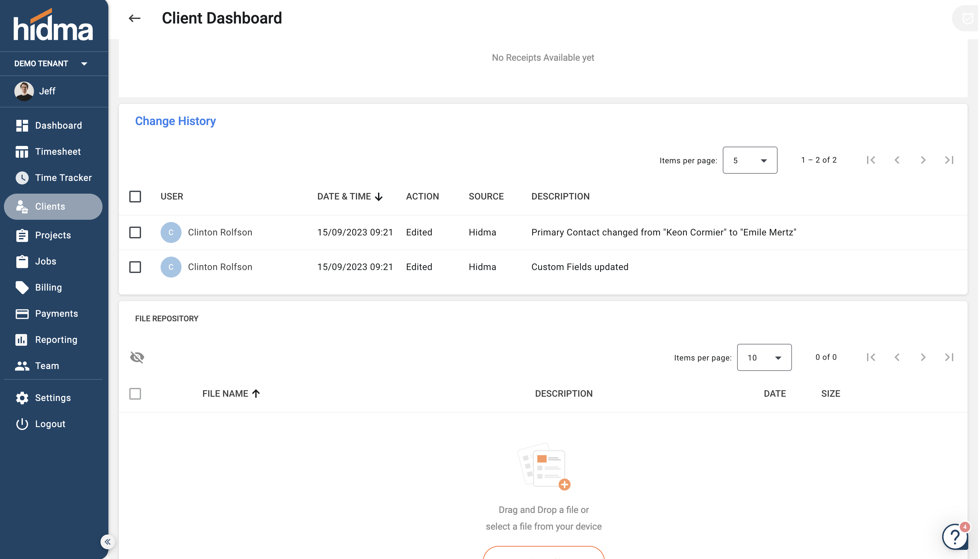The width and height of the screenshot is (980, 559).
Task: Expand the DEMO TENANT dropdown
Action: (51, 63)
